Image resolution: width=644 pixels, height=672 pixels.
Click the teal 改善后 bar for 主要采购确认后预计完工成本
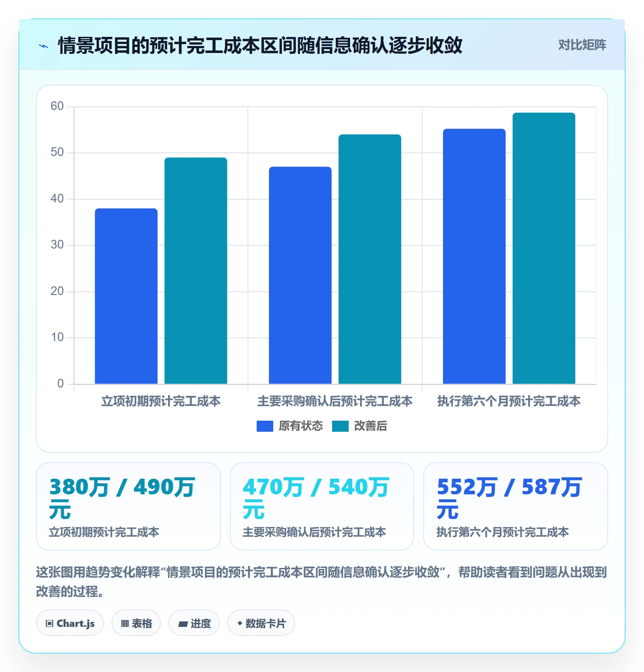[370, 259]
